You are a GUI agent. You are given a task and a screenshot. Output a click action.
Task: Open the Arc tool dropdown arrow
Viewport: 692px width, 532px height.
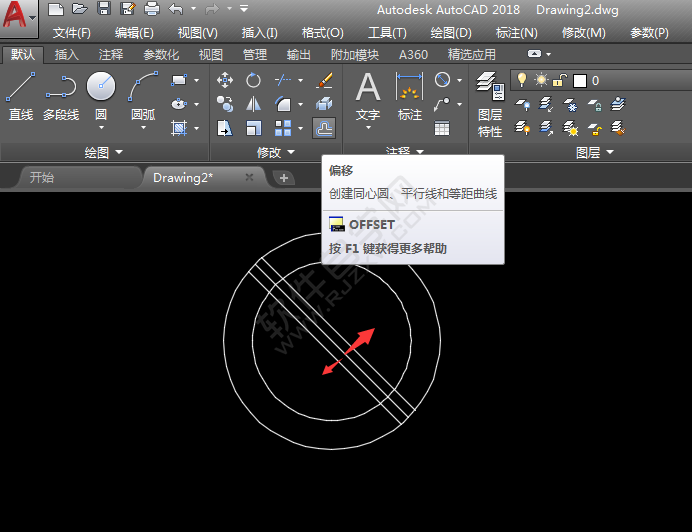pos(143,128)
